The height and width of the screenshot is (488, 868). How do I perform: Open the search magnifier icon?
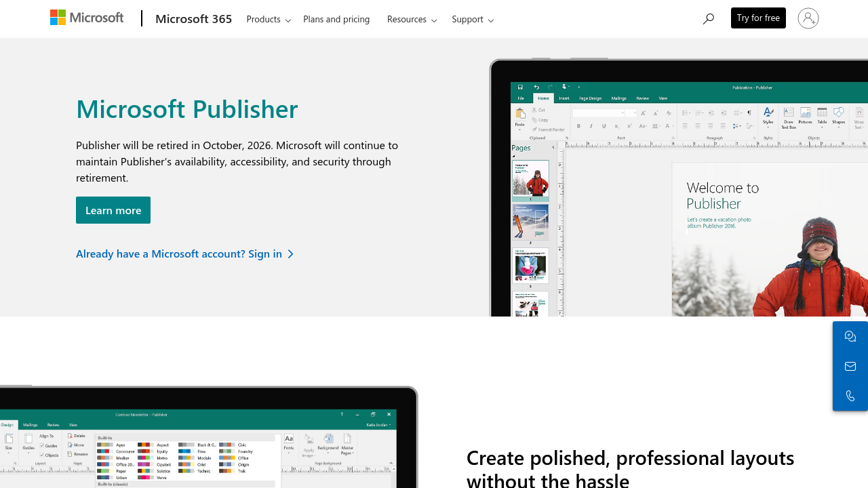(708, 19)
